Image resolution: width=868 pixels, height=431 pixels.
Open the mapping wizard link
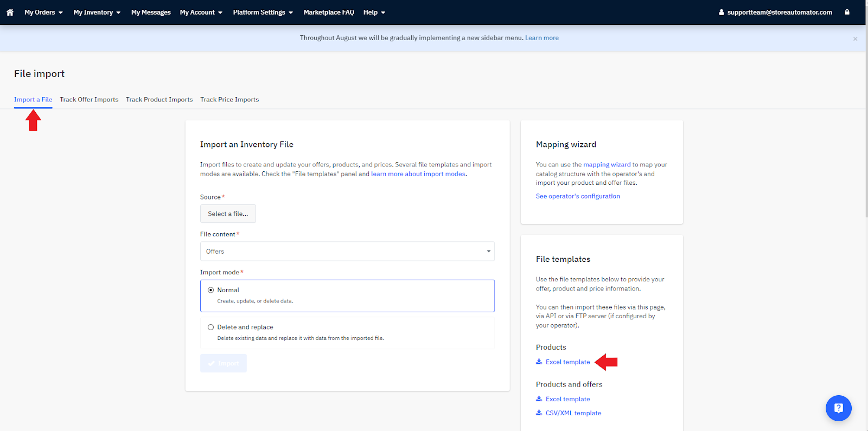[607, 165]
